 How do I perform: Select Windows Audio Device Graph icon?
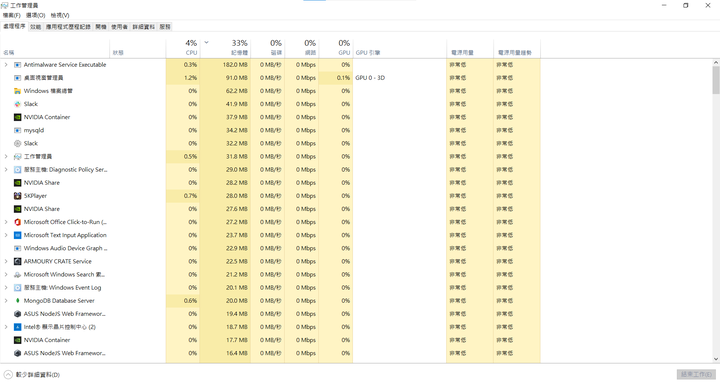[x=17, y=248]
